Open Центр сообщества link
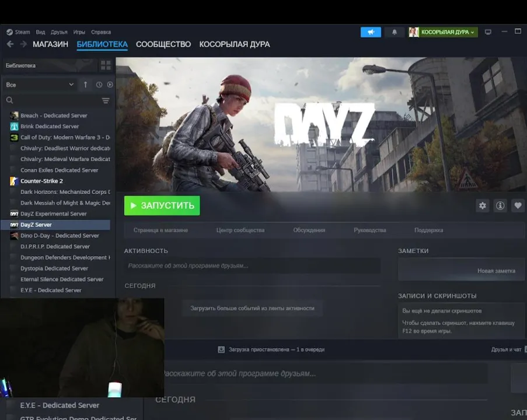 (240, 230)
